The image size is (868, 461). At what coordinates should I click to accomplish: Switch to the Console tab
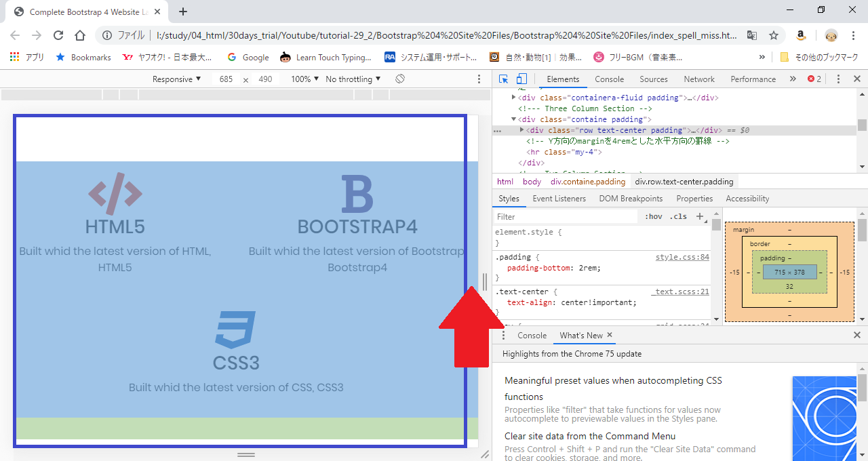(x=609, y=79)
